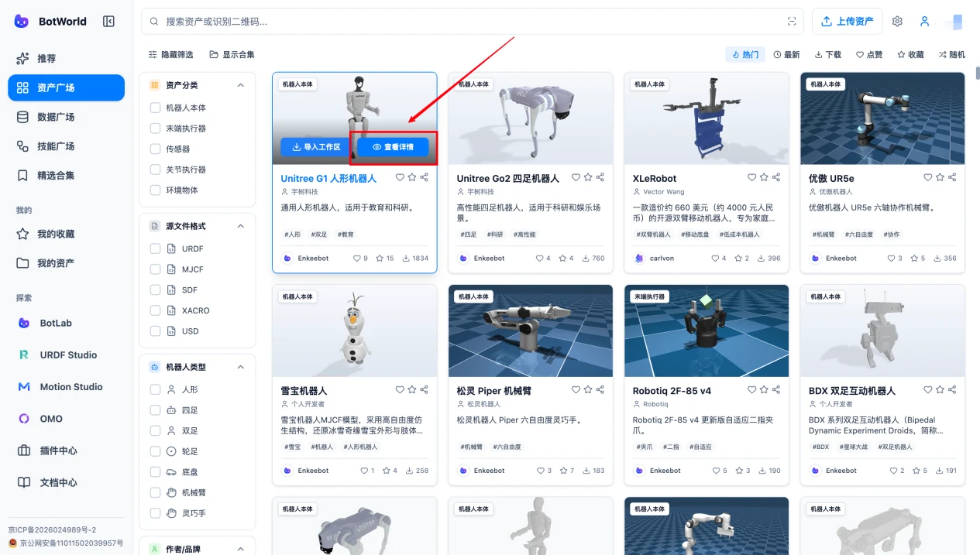Click 导入工作区 on Unitree G1 card

[x=316, y=147]
